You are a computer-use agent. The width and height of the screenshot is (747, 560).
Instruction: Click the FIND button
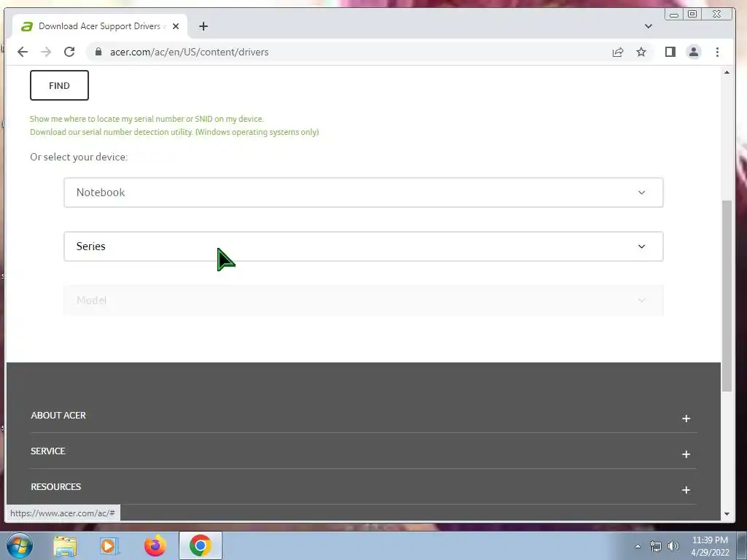[59, 85]
